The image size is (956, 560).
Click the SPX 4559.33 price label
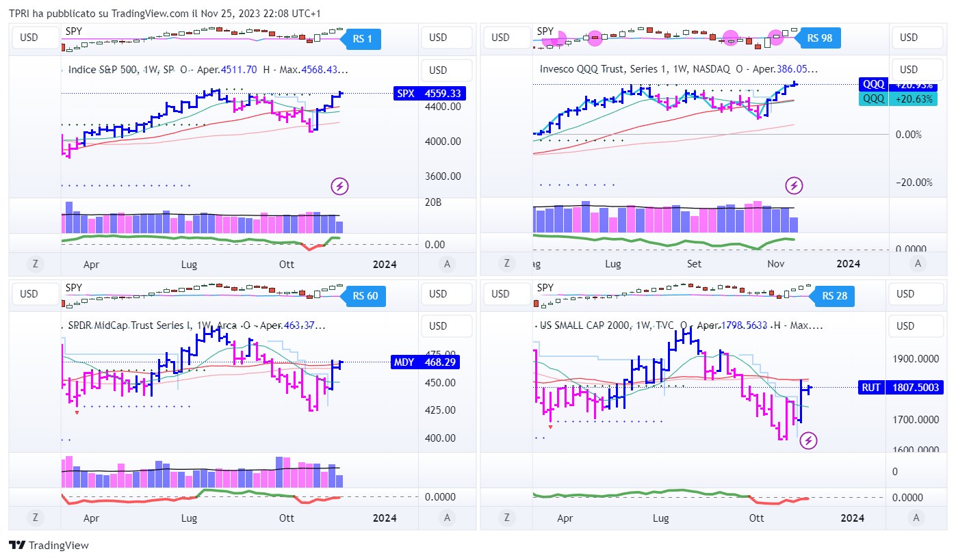(429, 94)
